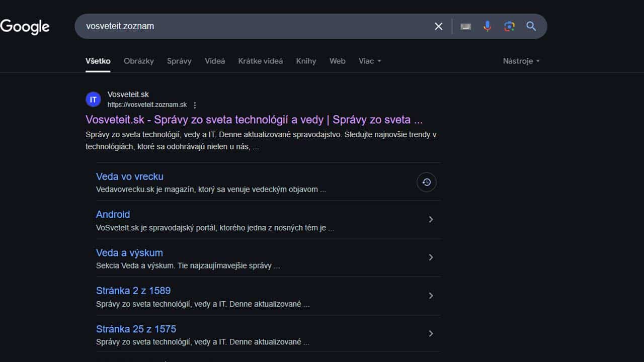The image size is (644, 362).
Task: Switch to Knihy tab
Action: [306, 61]
